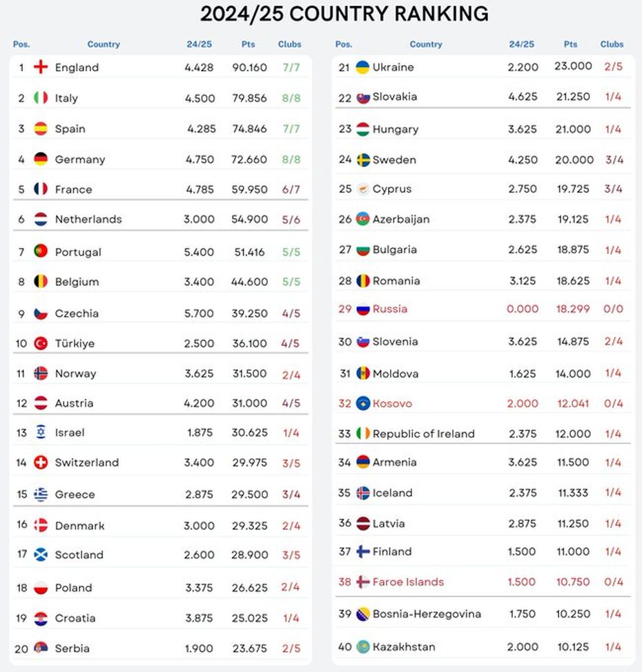Click the England flag icon
Screen dimensions: 642x672
41,67
